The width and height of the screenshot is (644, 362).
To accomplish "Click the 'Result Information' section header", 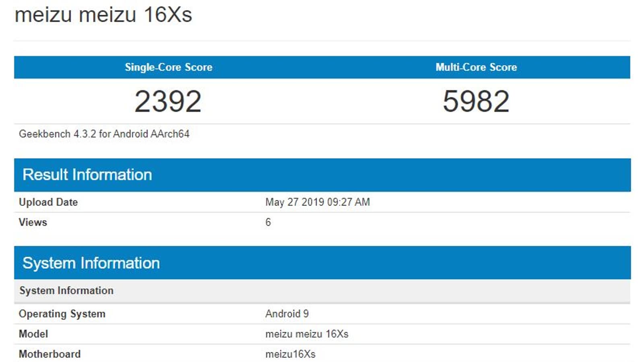I will click(x=322, y=175).
